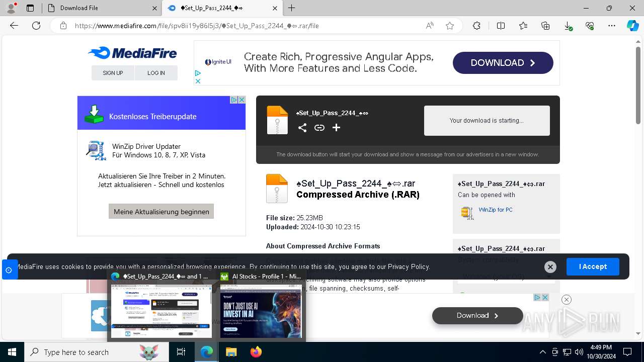Open Browser essentials heart icon
Viewport: 644px width, 362px height.
[590, 26]
